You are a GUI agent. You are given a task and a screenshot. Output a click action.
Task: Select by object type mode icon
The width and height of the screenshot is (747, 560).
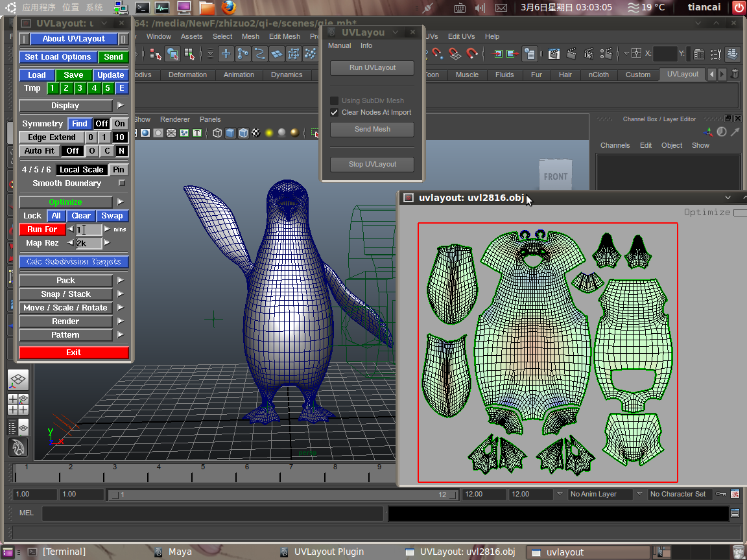point(172,54)
